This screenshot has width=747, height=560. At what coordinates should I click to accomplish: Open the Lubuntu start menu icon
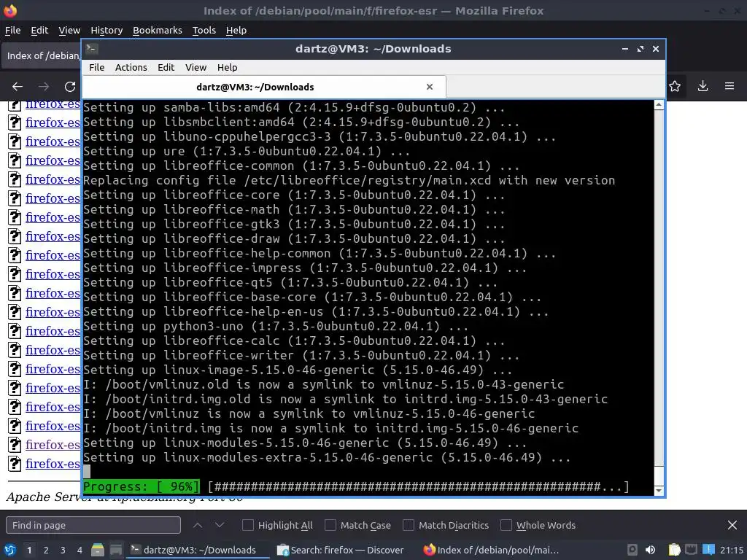click(9, 550)
